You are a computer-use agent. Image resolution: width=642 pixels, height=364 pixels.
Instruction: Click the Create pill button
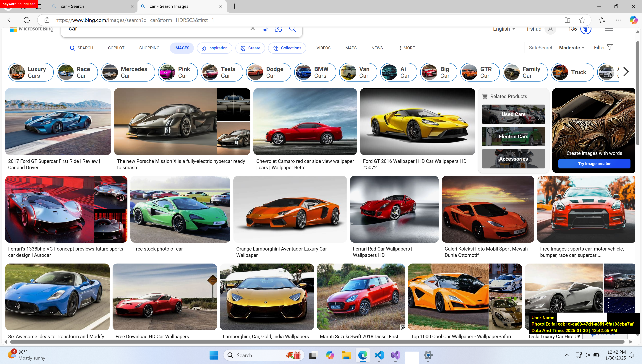point(250,48)
